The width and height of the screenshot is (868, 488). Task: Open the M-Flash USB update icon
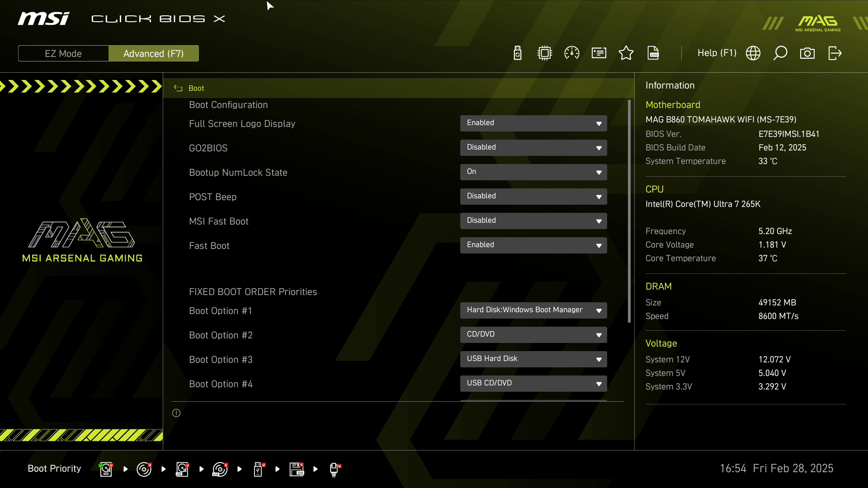pyautogui.click(x=518, y=53)
